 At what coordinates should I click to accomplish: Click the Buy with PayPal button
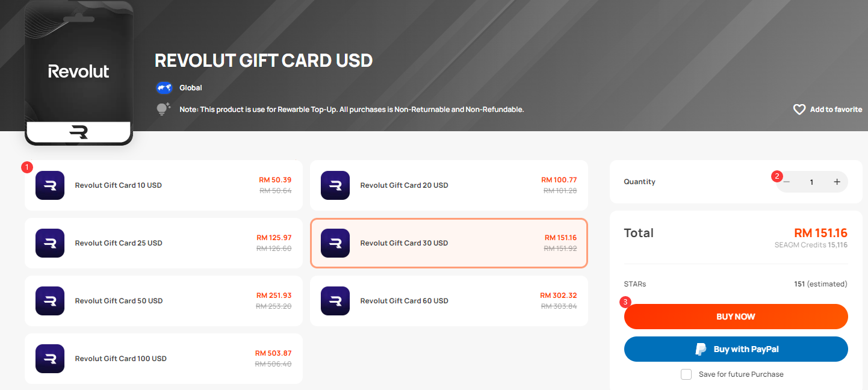pos(736,349)
